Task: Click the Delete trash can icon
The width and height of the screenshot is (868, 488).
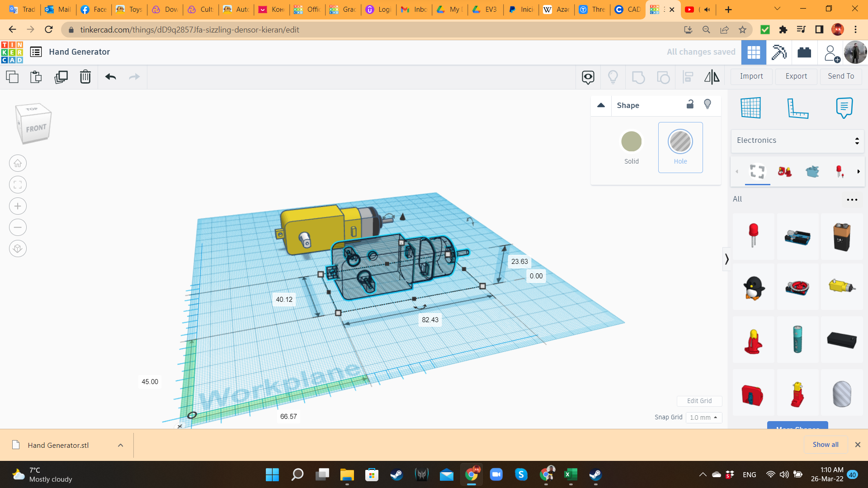Action: [85, 77]
